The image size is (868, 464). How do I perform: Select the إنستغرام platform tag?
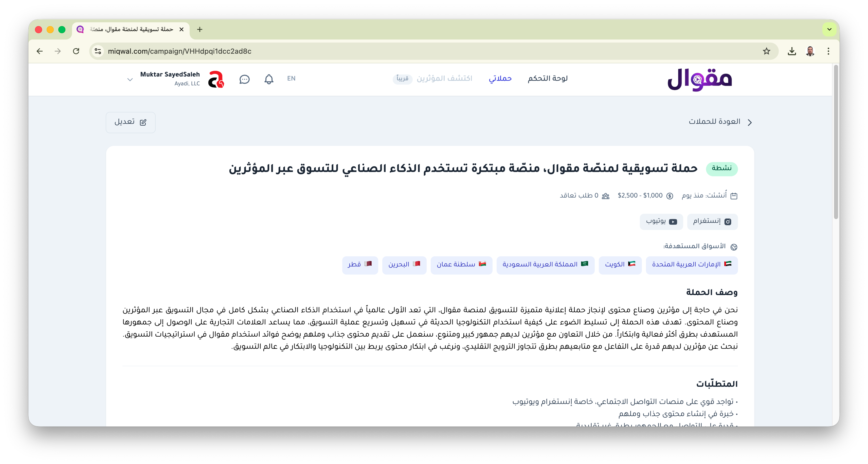coord(712,222)
